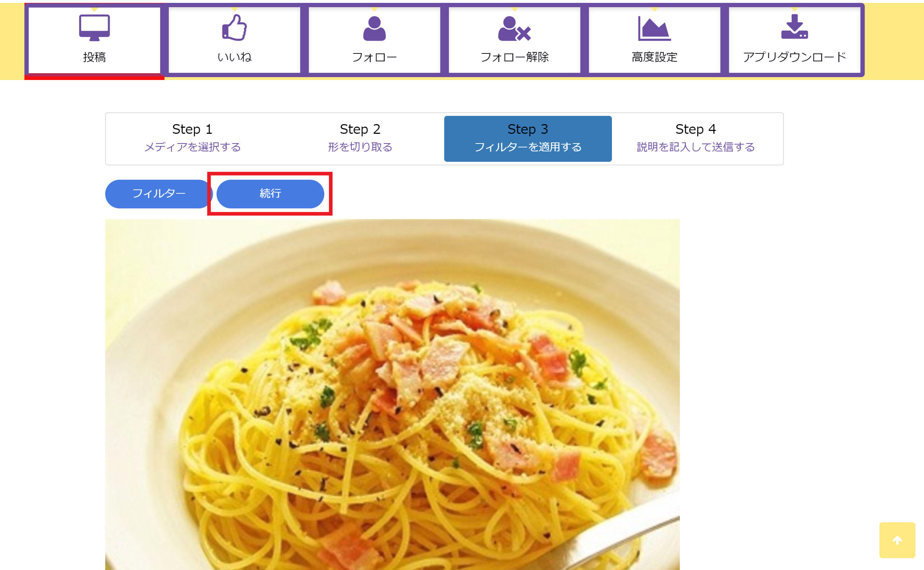Go to Step 1 メディアを選択する

192,138
